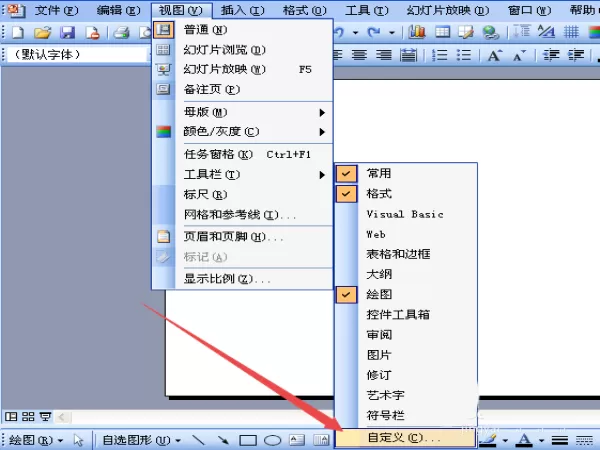The height and width of the screenshot is (450, 600).
Task: Open the font color dropdown arrow
Action: [541, 440]
